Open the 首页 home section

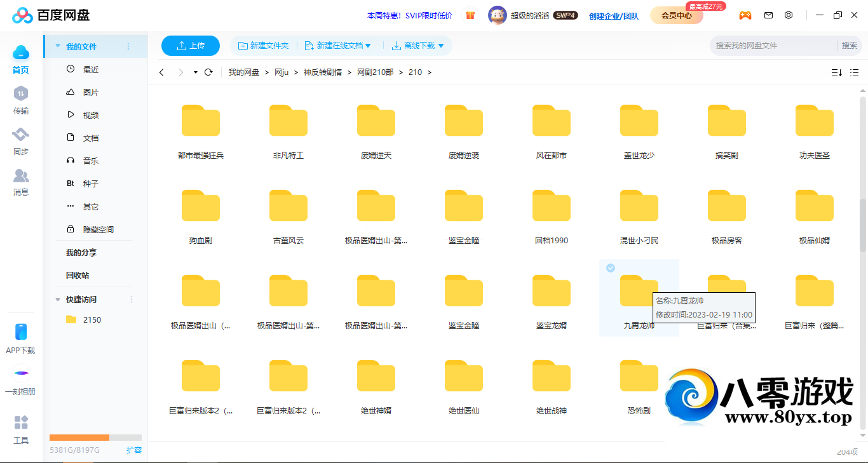click(21, 60)
